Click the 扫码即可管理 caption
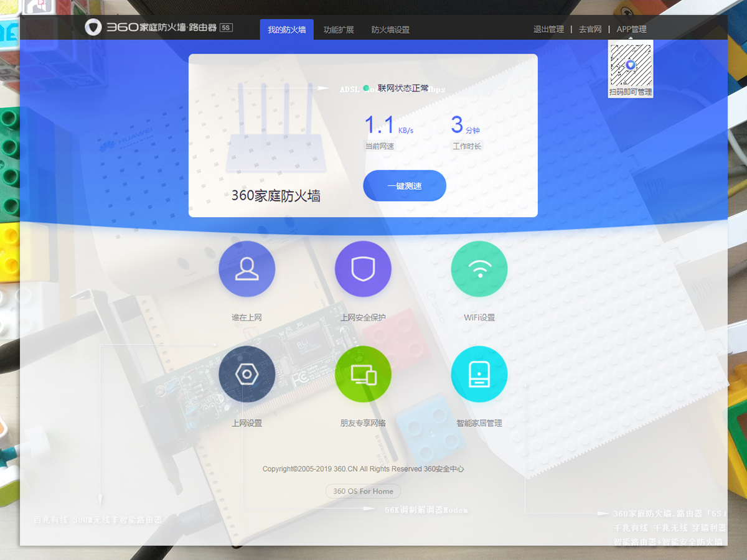The image size is (747, 560). 631,92
